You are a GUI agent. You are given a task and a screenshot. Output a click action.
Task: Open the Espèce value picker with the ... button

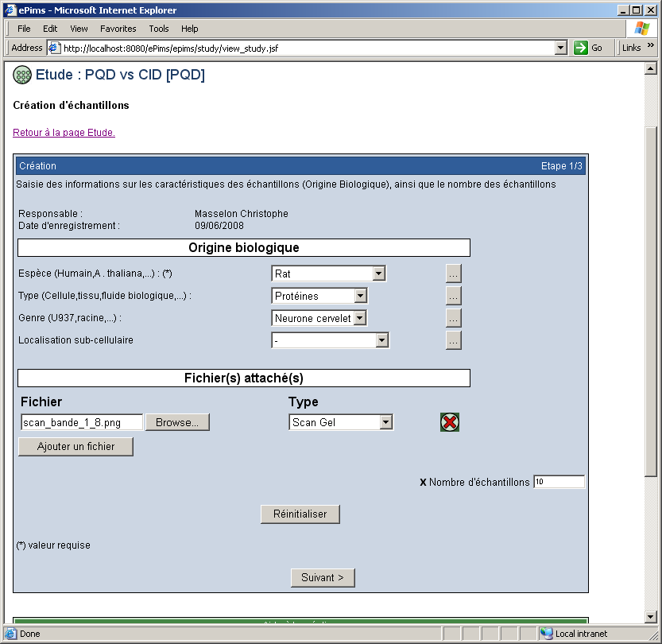click(453, 273)
